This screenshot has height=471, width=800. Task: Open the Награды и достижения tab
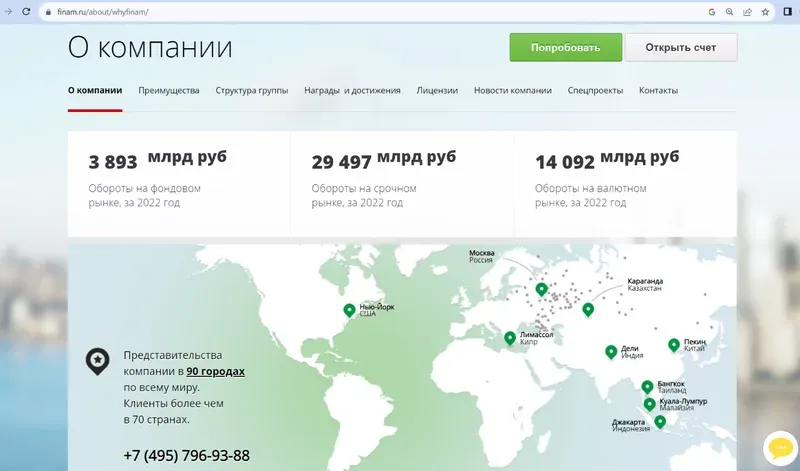pos(352,90)
